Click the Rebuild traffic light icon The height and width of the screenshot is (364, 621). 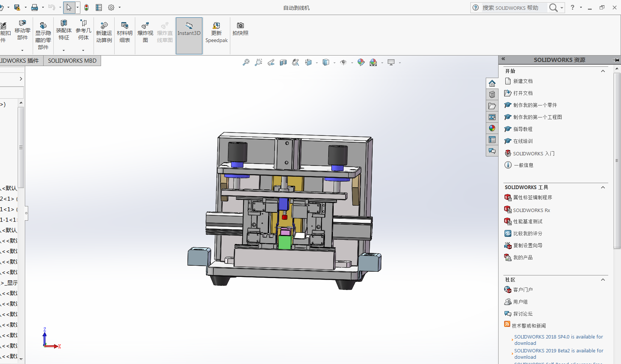click(86, 8)
